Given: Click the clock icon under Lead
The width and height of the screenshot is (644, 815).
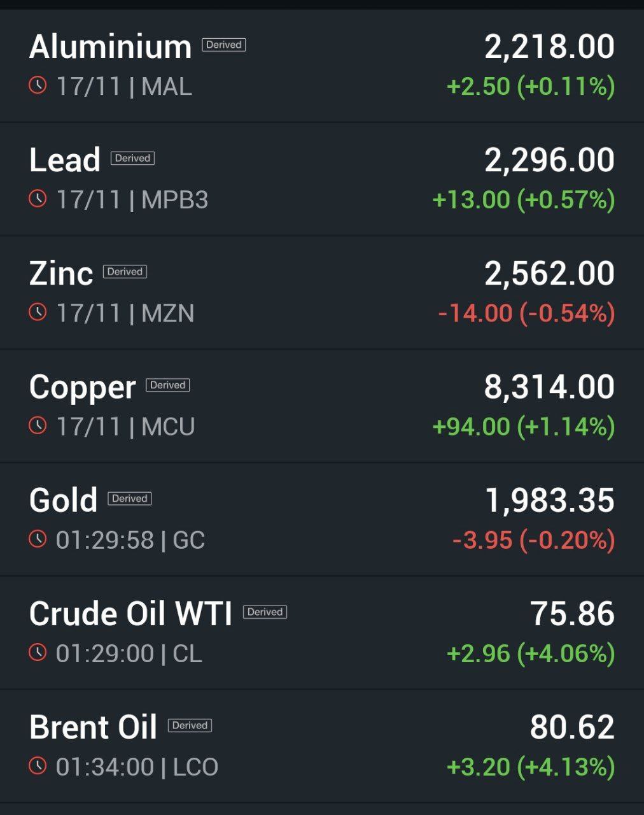Looking at the screenshot, I should coord(38,199).
